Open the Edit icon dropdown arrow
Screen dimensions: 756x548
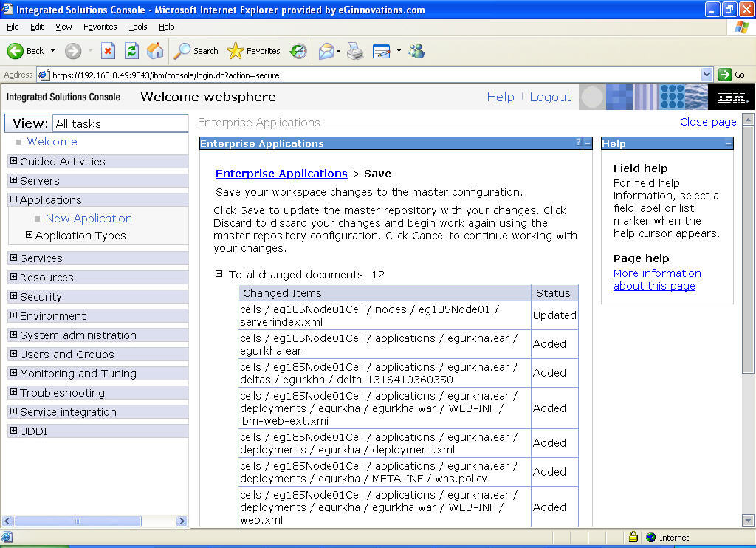(x=399, y=51)
